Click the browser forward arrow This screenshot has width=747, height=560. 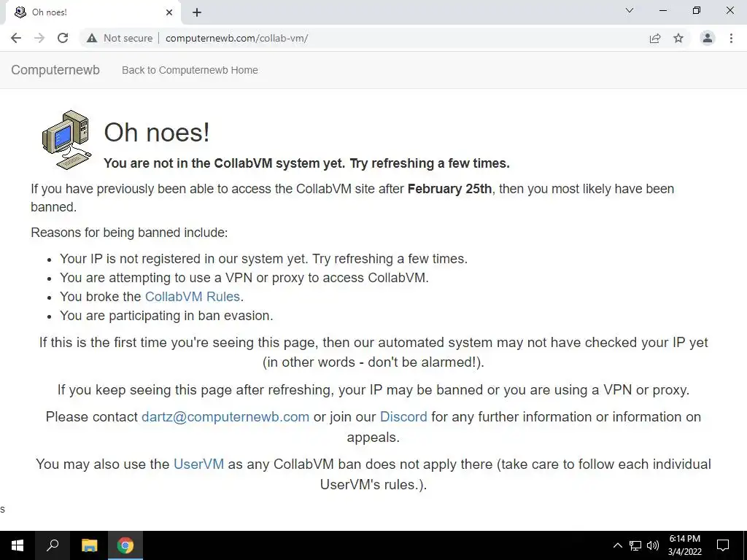coord(39,38)
